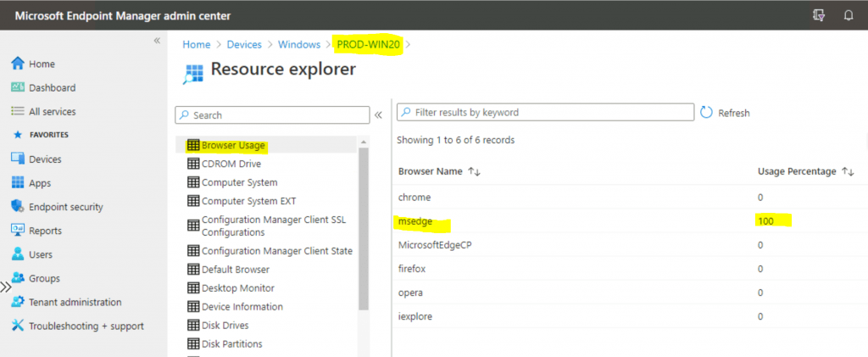This screenshot has width=868, height=357.
Task: Open the PROD-WIN20 breadcrumb link
Action: pos(368,44)
